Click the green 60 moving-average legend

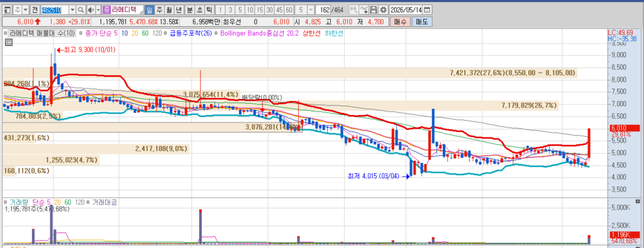(x=145, y=34)
